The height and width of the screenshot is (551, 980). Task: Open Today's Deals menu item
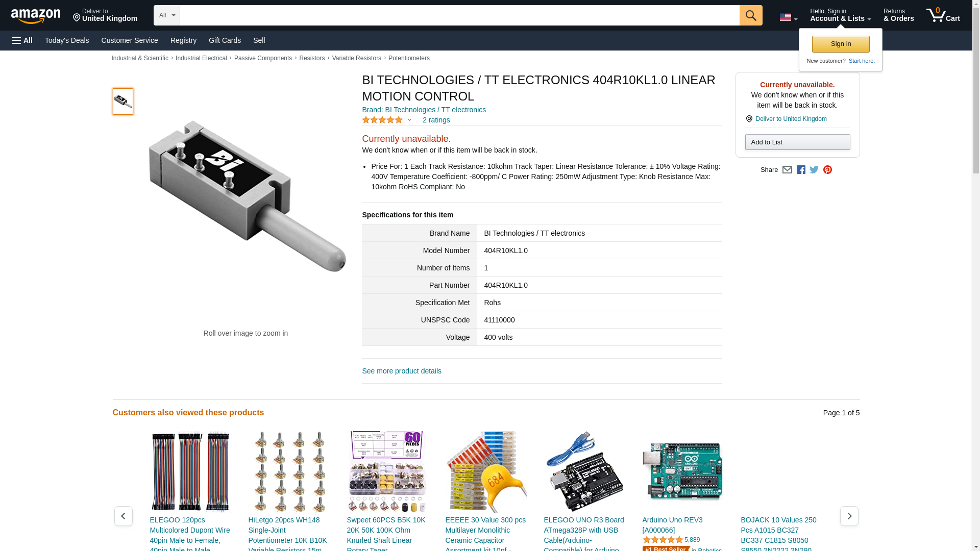click(x=67, y=40)
